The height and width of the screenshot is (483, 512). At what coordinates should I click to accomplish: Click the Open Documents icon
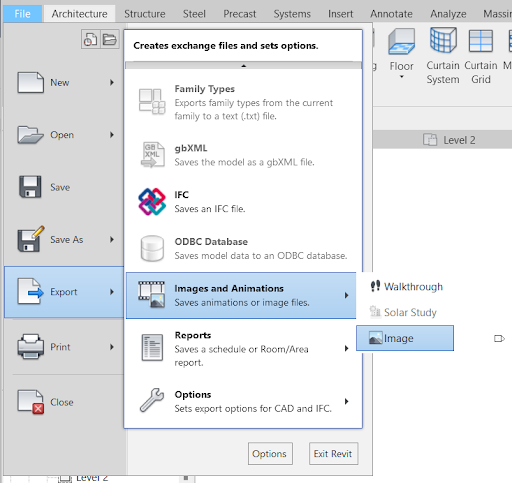110,39
